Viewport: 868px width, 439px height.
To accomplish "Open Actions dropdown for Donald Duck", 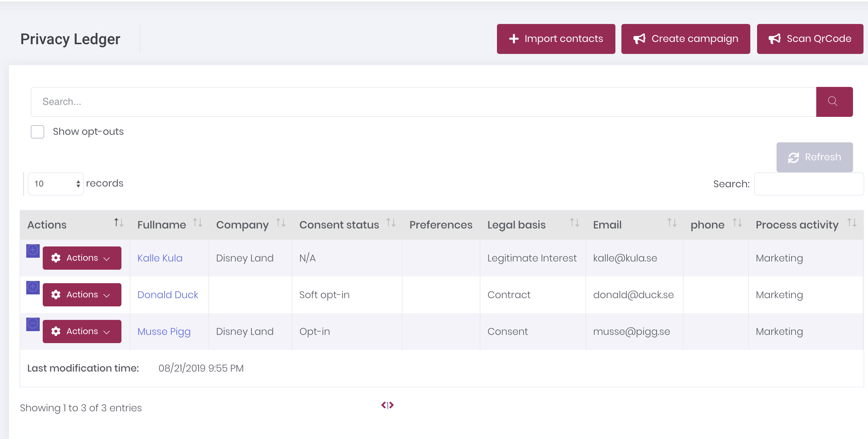I will point(82,295).
